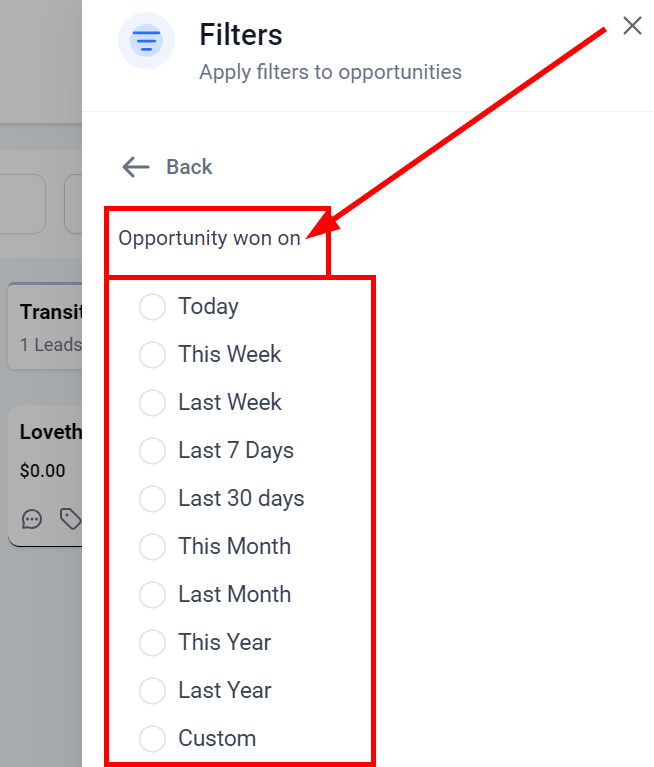Select the Today radio option
The width and height of the screenshot is (654, 767).
[153, 307]
